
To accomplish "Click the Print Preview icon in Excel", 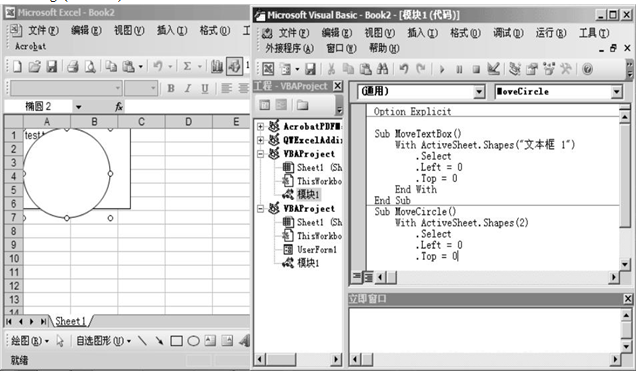I will click(90, 66).
